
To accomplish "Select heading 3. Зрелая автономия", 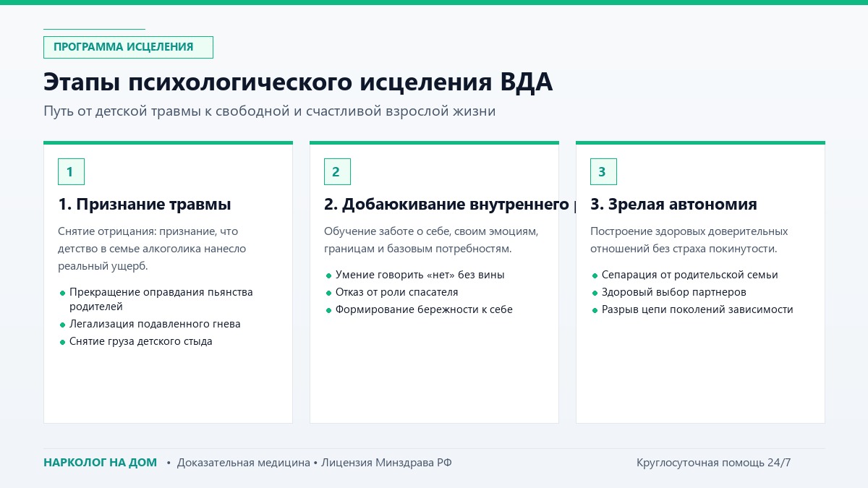I will 673,205.
